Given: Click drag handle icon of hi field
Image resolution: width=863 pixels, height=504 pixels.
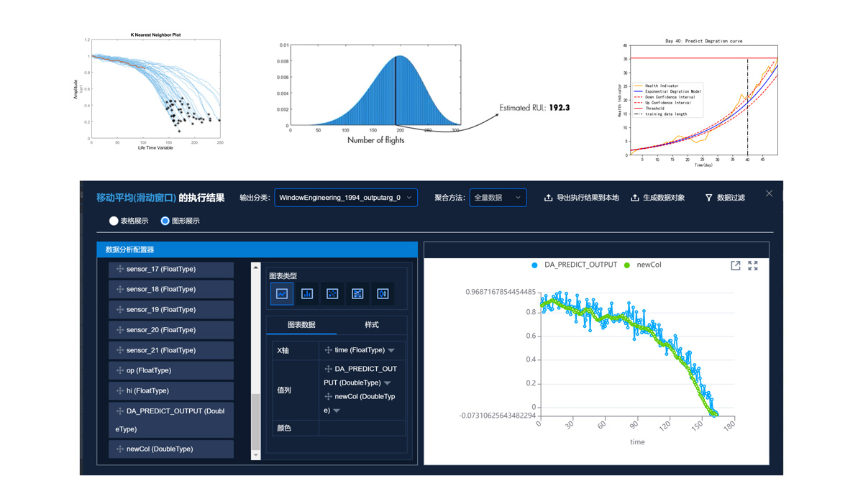Looking at the screenshot, I should [x=119, y=390].
